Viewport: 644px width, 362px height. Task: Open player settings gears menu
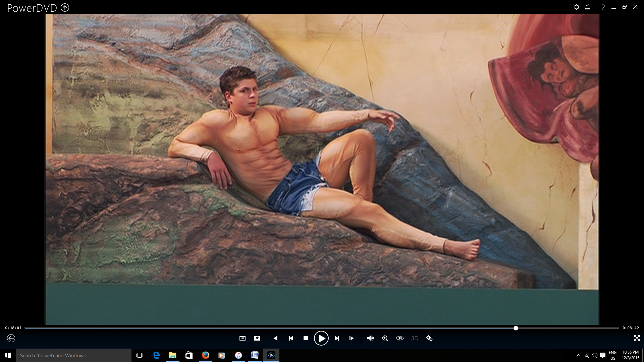(429, 338)
